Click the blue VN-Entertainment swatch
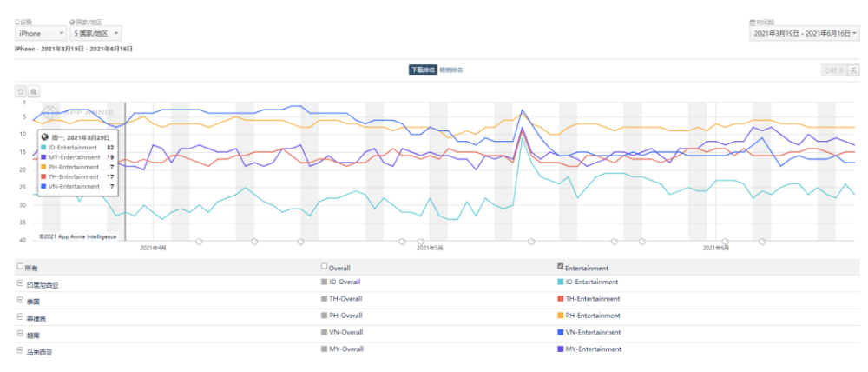The height and width of the screenshot is (372, 868). tap(560, 332)
